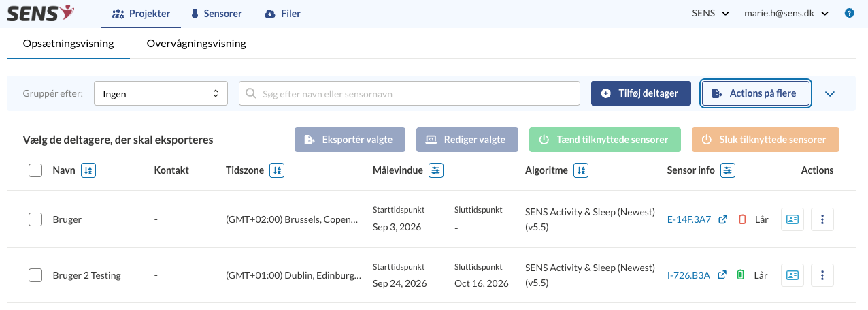Open Målevindue filter settings icon
This screenshot has height=310, width=868.
(436, 170)
